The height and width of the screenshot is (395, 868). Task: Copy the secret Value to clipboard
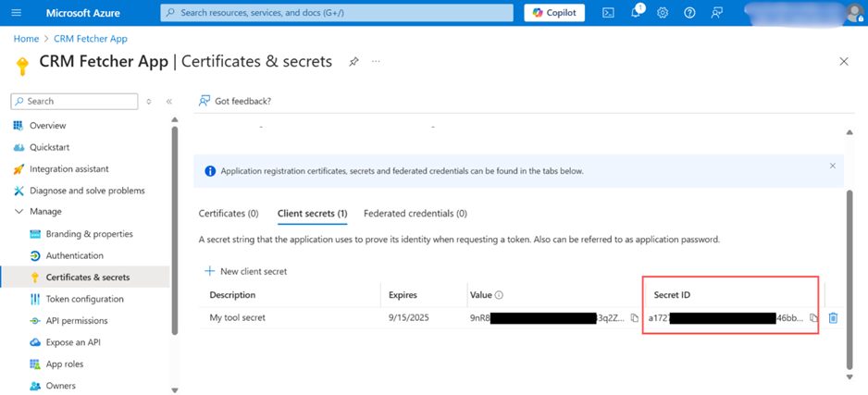(x=635, y=318)
